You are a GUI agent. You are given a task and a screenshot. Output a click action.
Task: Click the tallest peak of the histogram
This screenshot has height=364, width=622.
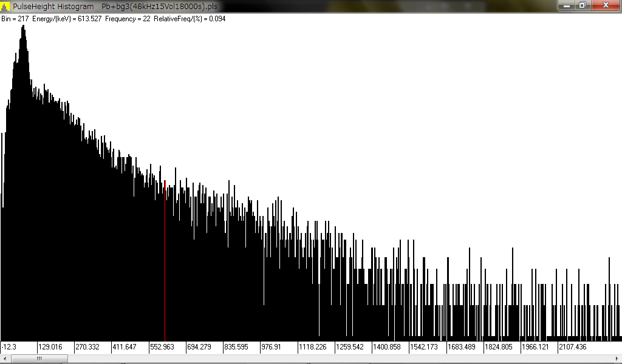pyautogui.click(x=24, y=30)
